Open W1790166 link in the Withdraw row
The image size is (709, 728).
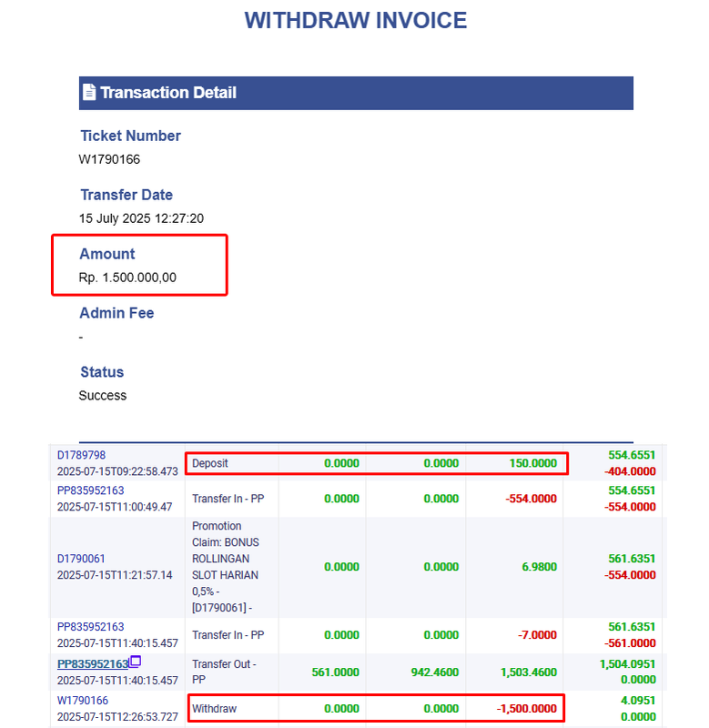[x=83, y=700]
